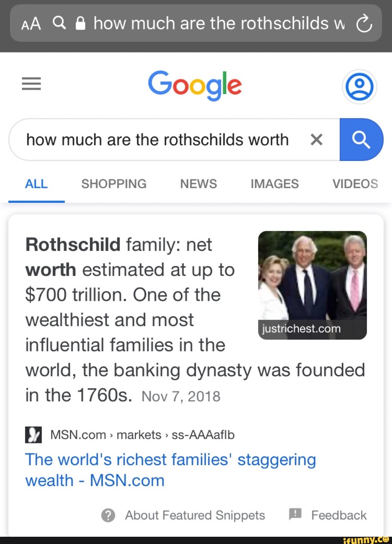392x544 pixels.
Task: Click the padlock icon in the address bar
Action: 81,23
